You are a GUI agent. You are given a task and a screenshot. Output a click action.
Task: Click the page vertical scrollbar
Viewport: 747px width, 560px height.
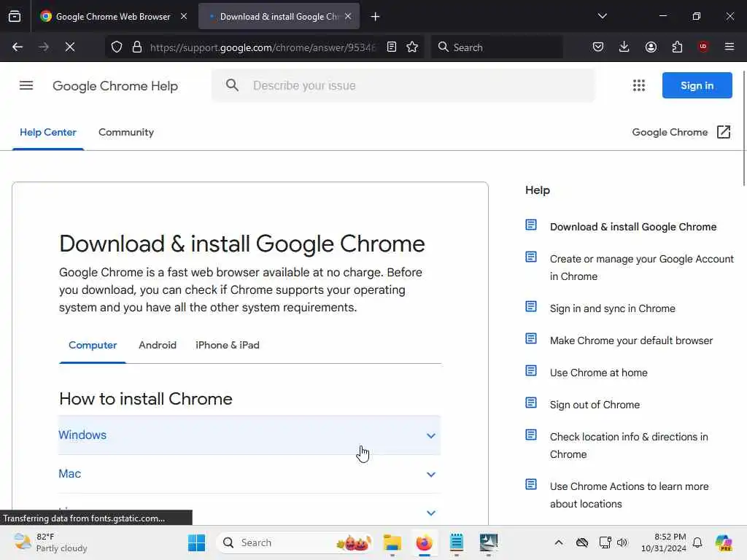pyautogui.click(x=743, y=128)
